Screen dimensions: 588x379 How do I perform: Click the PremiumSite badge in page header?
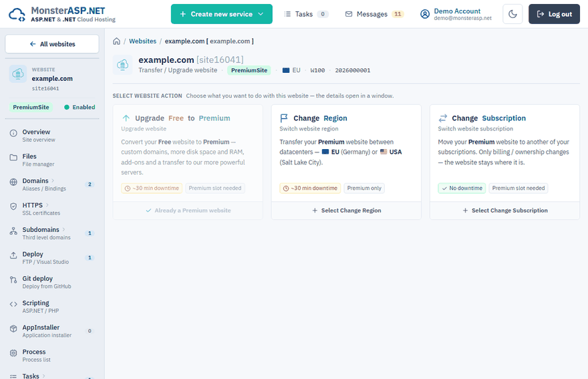[x=249, y=71]
